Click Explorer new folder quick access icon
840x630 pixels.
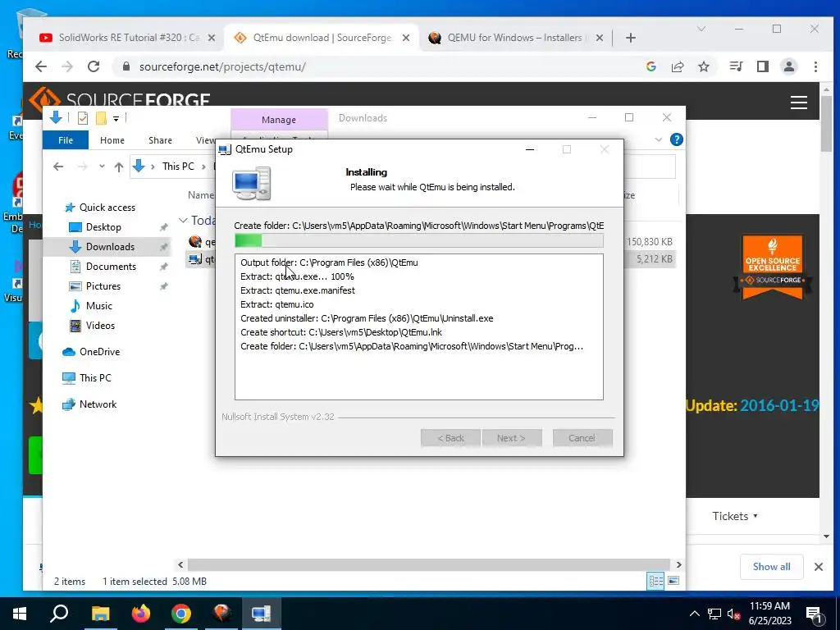[x=101, y=118]
